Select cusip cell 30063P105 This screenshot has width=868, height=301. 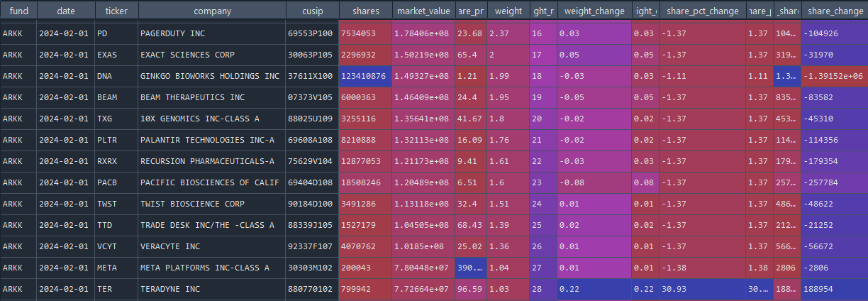click(x=312, y=55)
